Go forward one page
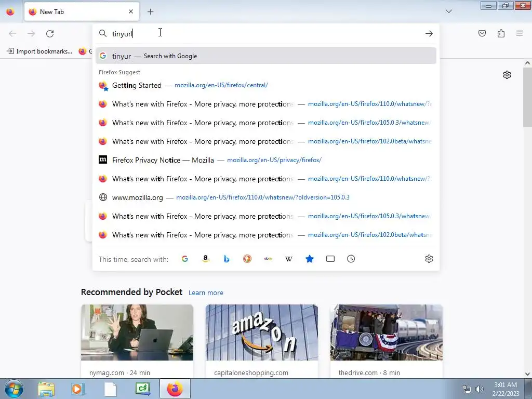 click(31, 34)
